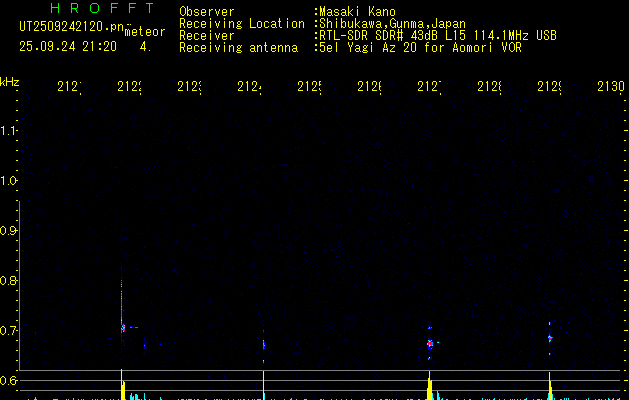Select the observer name Masaki Kano

[x=357, y=12]
